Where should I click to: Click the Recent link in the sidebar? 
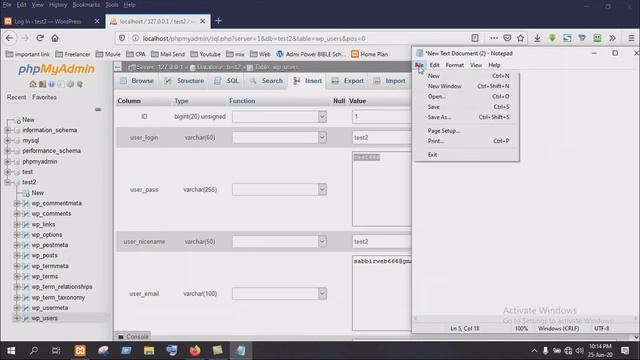[16, 97]
